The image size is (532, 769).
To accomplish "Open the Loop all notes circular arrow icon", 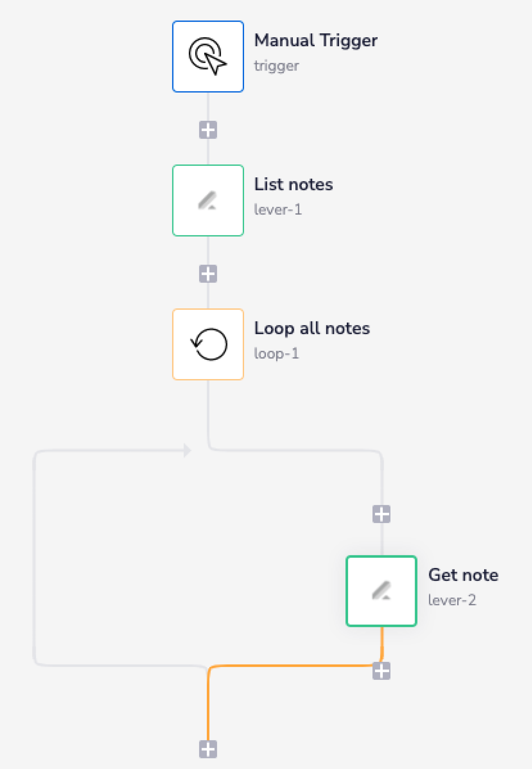I will (x=208, y=344).
